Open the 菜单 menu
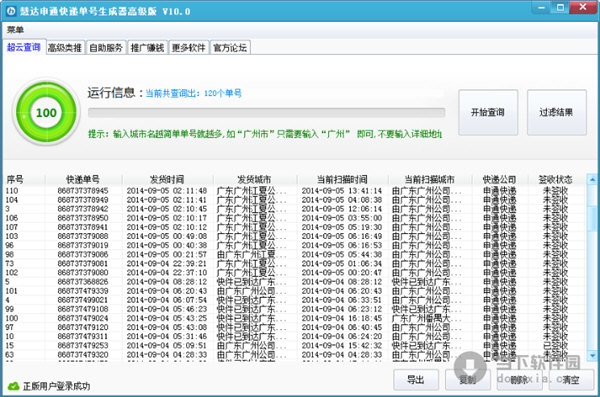 tap(15, 29)
